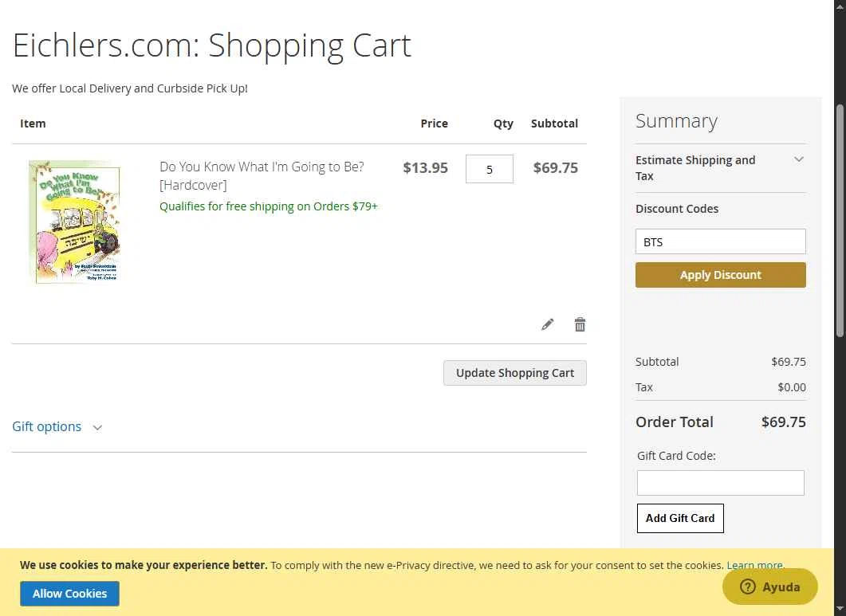Click the pencil edit item icon

(x=547, y=324)
